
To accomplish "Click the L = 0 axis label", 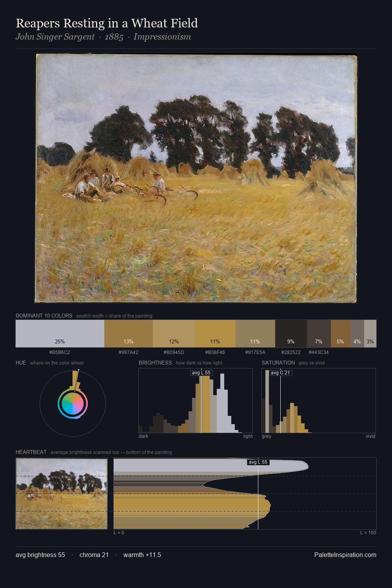I will click(x=119, y=533).
